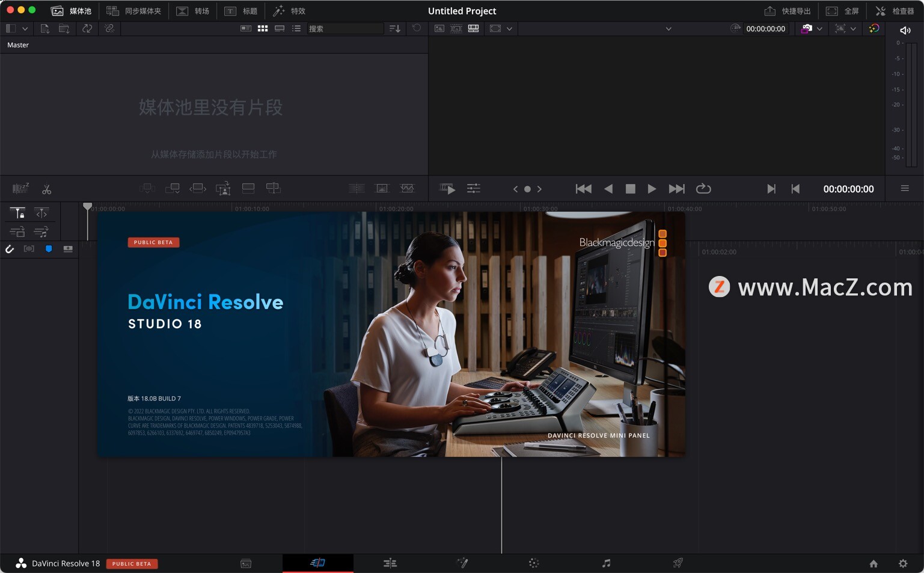Apply the dissolve transition icon
This screenshot has height=573, width=924.
[x=382, y=189]
